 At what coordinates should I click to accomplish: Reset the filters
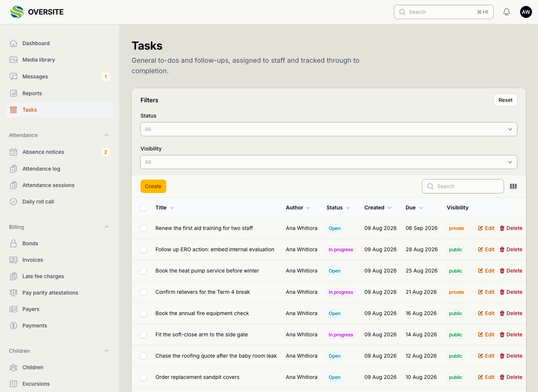[505, 100]
